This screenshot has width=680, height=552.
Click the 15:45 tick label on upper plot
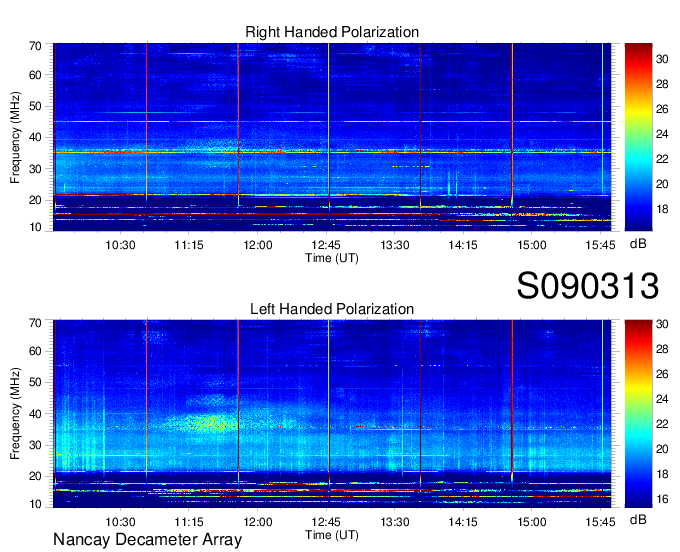click(600, 245)
